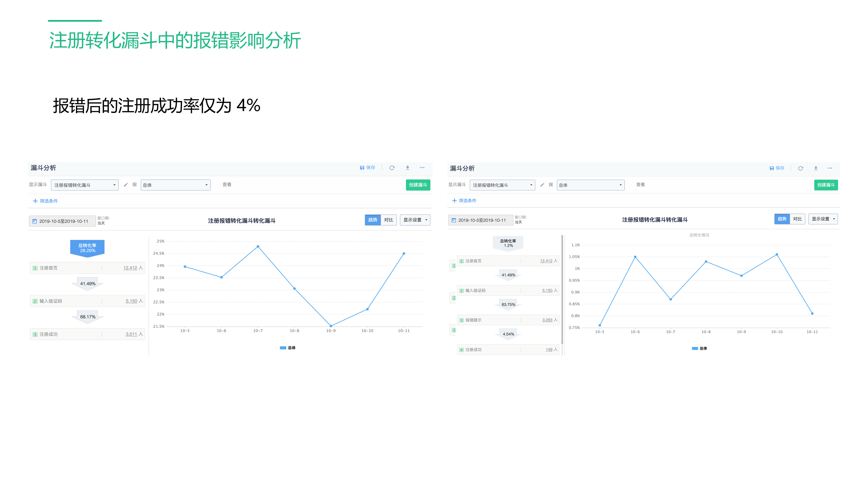Viewport: 868px width, 488px height.
Task: Expand the left 总体 grouping dropdown
Action: pos(176,185)
